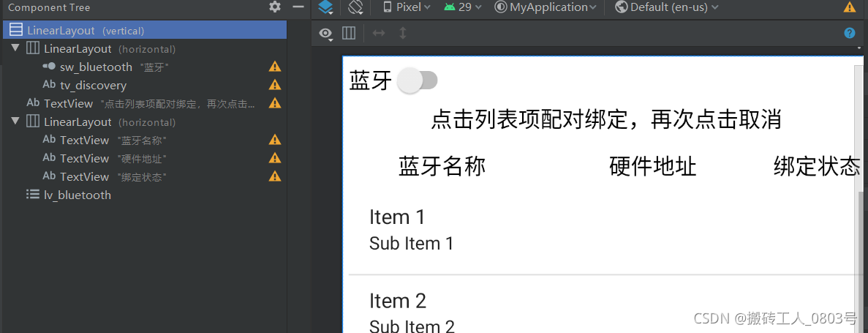Image resolution: width=868 pixels, height=333 pixels.
Task: Click the second horizontal LinearLayout layout icon
Action: pos(33,121)
